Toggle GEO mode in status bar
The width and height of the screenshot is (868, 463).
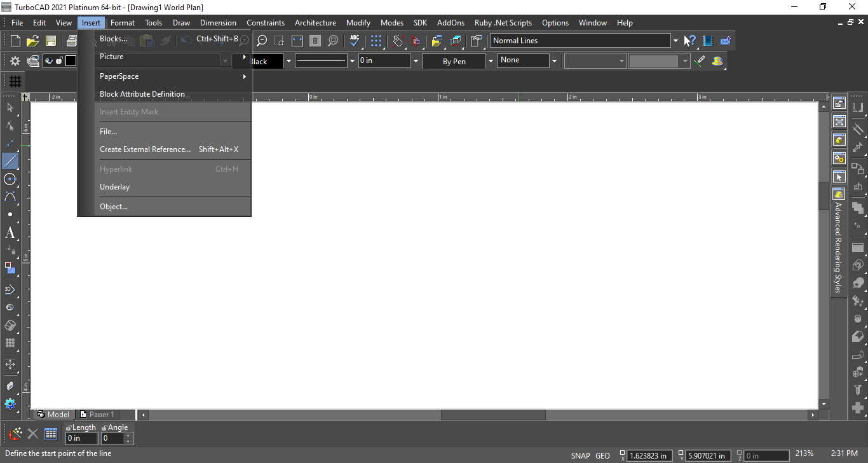(602, 455)
